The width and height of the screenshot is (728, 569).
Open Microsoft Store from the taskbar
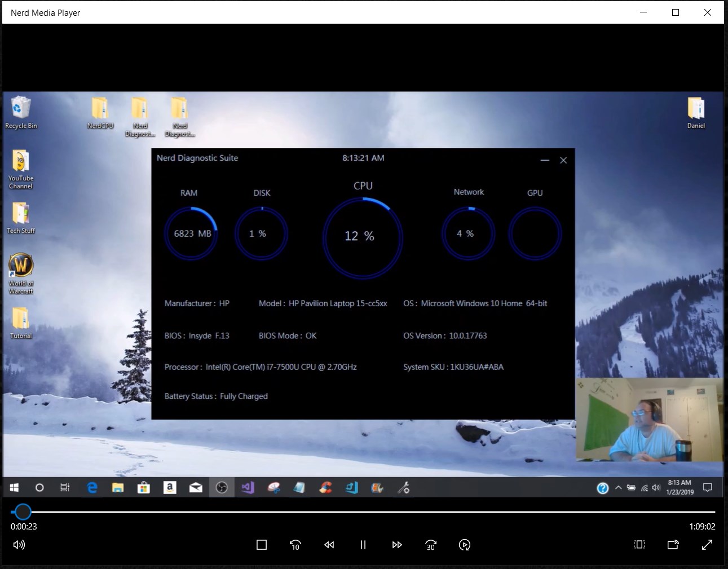[x=144, y=487]
